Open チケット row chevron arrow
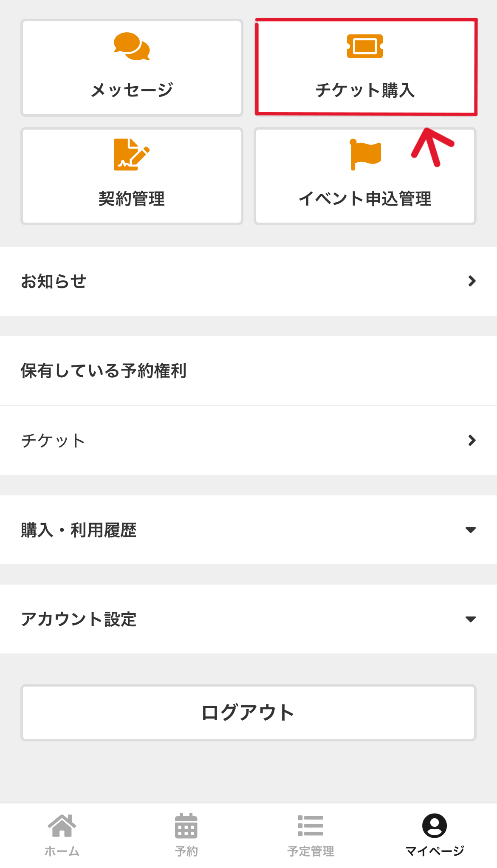 tap(472, 440)
